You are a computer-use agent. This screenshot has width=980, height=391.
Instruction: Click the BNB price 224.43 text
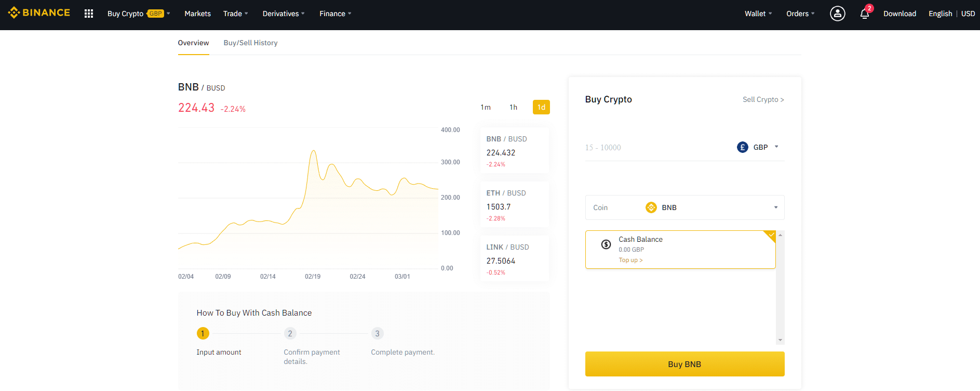tap(196, 108)
